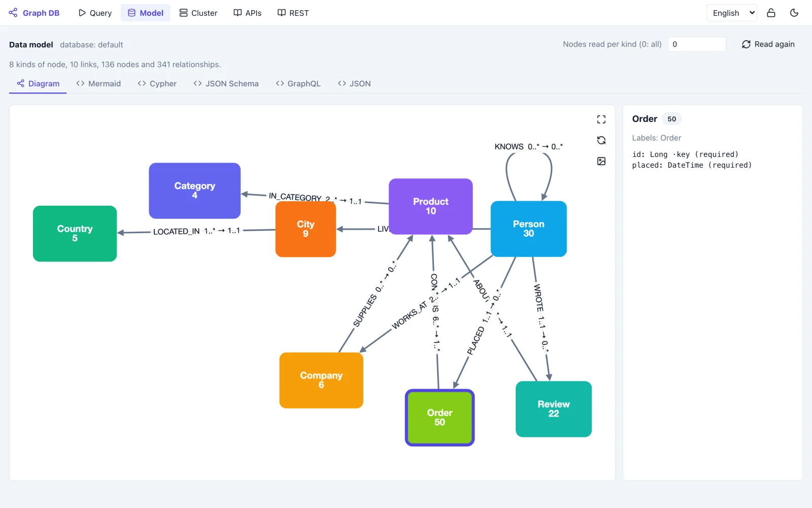Export diagram as image icon
812x508 pixels.
pyautogui.click(x=601, y=161)
